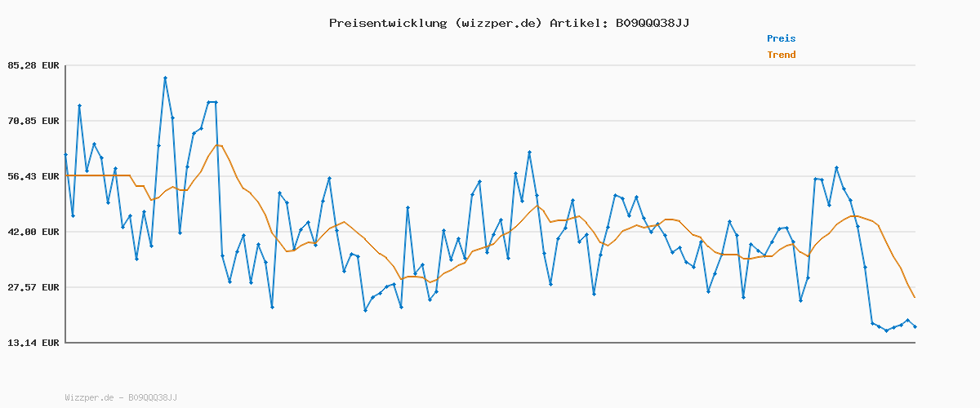Click the highest peak of the blue price line
The width and height of the screenshot is (980, 408).
click(165, 78)
